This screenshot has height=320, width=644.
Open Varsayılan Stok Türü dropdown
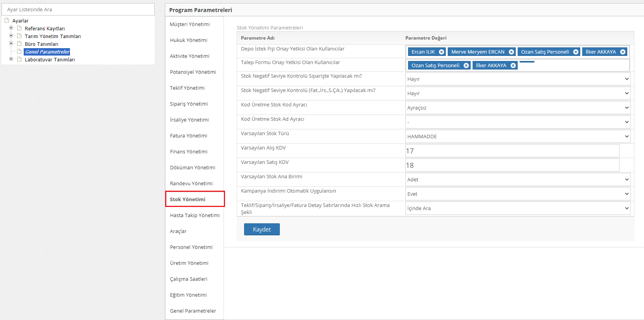(517, 136)
